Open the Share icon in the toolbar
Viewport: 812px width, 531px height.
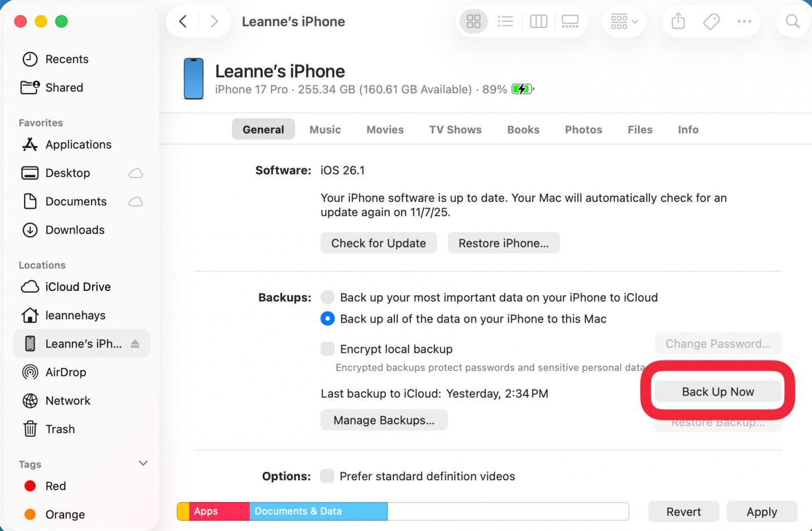[x=678, y=21]
